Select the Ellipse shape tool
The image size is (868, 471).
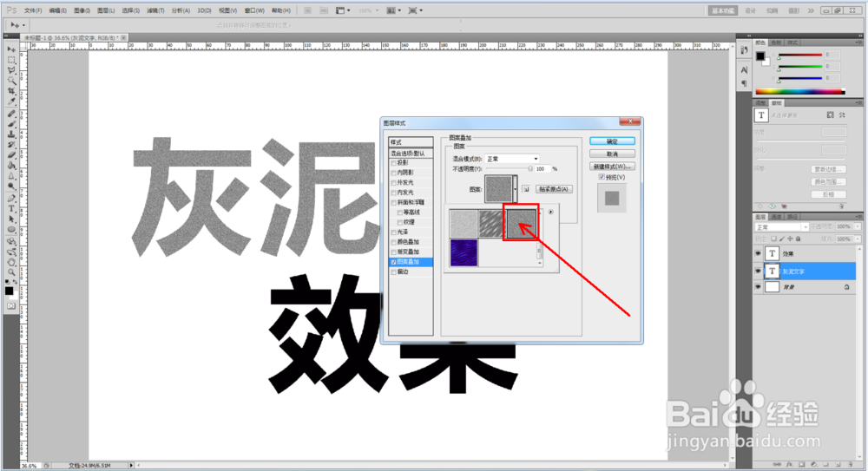tap(11, 230)
